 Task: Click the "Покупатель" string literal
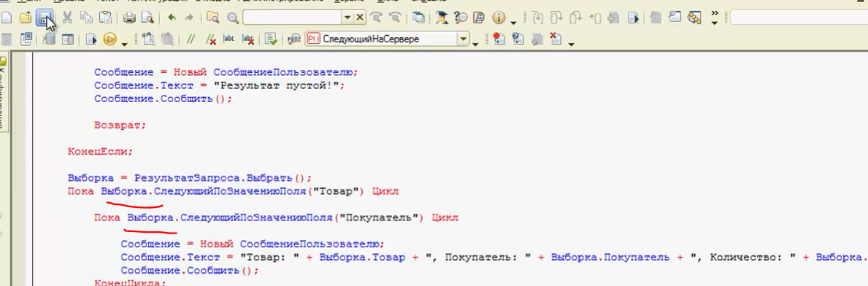381,218
